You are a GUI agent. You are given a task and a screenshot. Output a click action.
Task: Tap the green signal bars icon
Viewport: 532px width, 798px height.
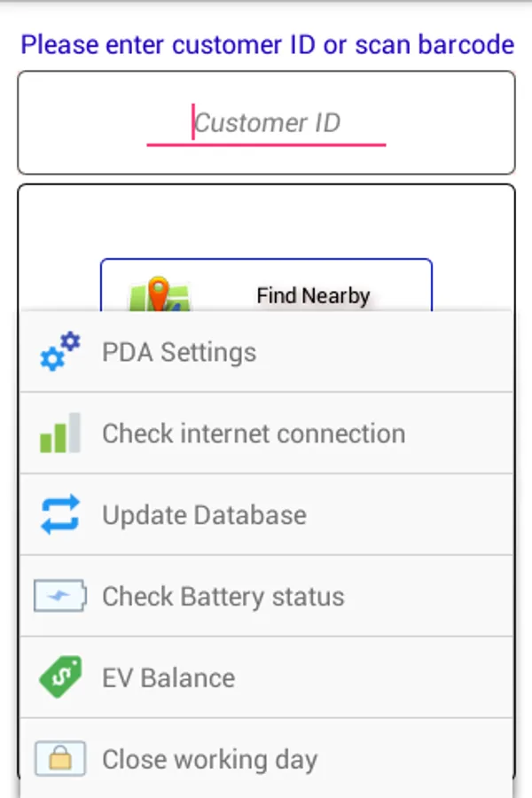click(x=60, y=433)
